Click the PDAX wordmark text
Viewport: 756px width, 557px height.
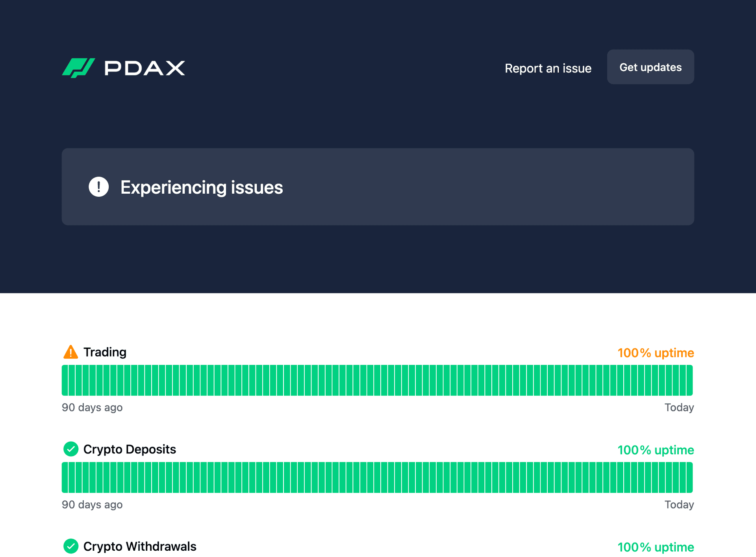(145, 68)
